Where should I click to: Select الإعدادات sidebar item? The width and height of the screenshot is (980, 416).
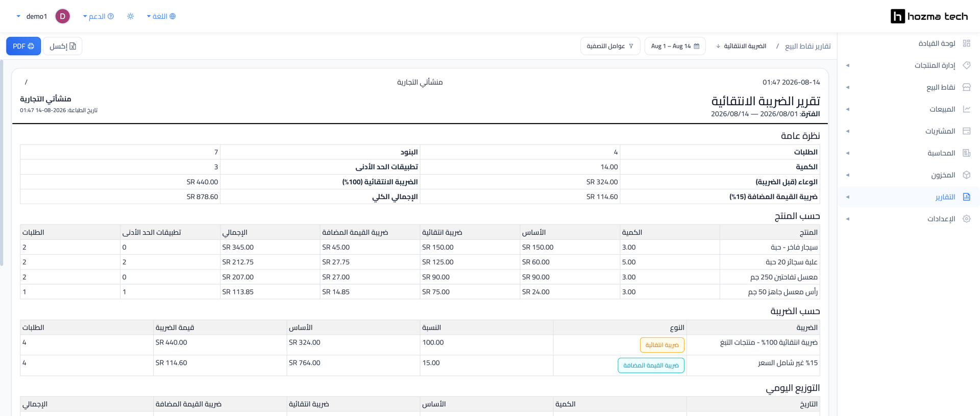click(909, 219)
